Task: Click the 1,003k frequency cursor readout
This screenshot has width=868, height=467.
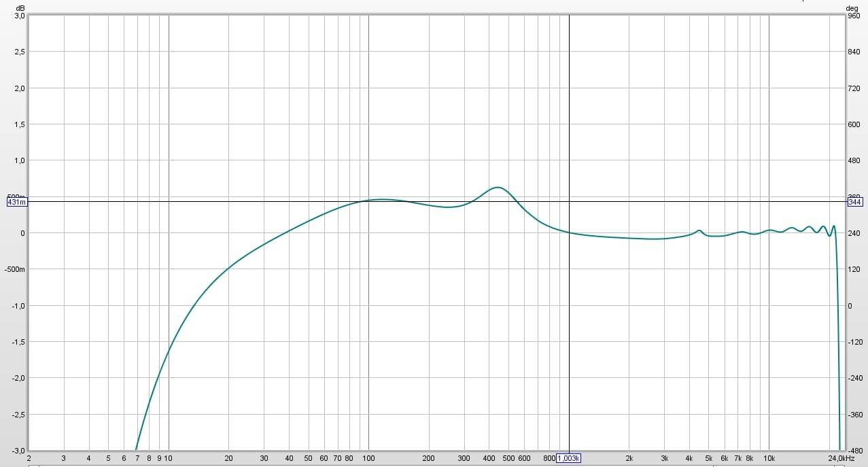Action: (x=569, y=458)
